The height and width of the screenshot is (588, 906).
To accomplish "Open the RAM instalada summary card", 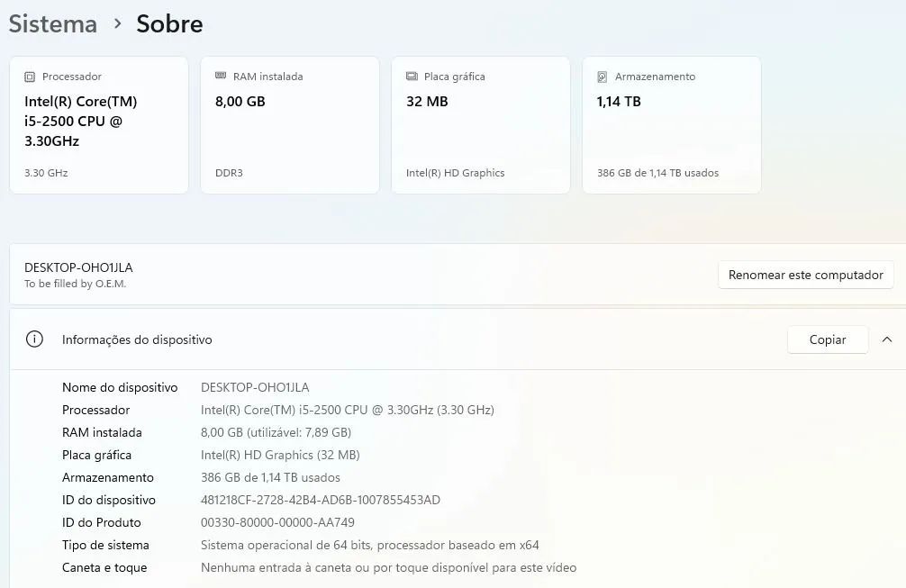I will pos(290,125).
